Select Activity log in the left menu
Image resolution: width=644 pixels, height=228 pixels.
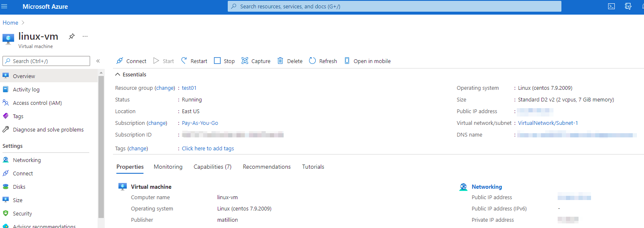click(49, 89)
